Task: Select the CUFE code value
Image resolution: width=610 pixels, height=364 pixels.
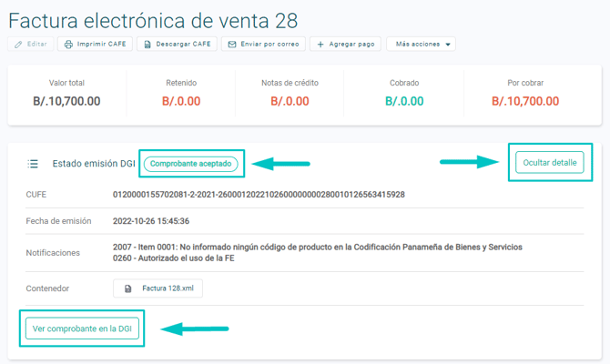Action: 259,195
